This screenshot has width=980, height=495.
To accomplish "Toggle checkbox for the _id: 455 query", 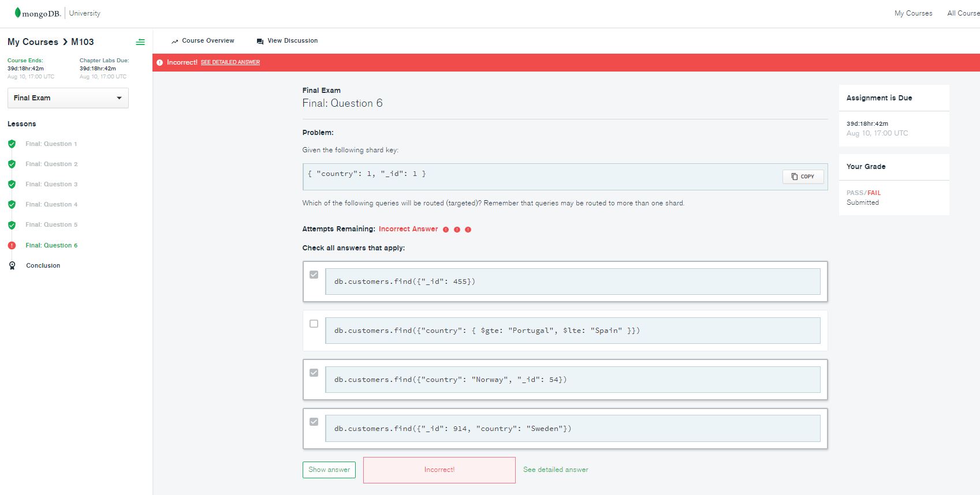I will [x=314, y=275].
